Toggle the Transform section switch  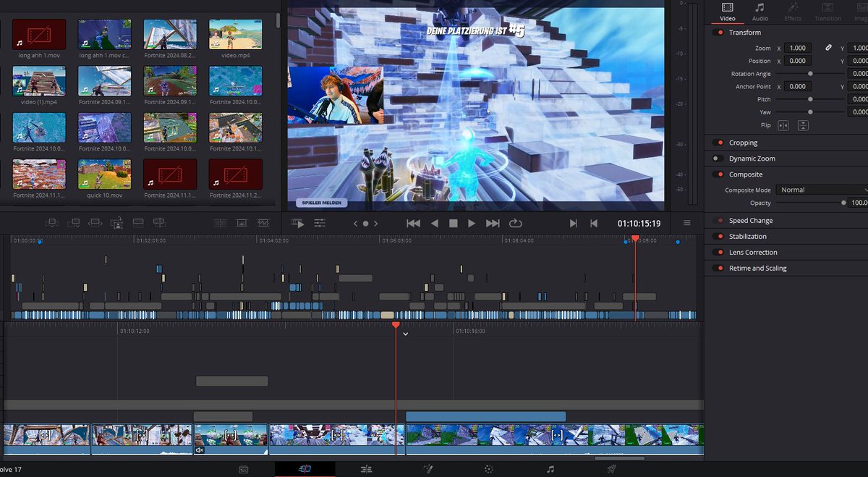[718, 33]
